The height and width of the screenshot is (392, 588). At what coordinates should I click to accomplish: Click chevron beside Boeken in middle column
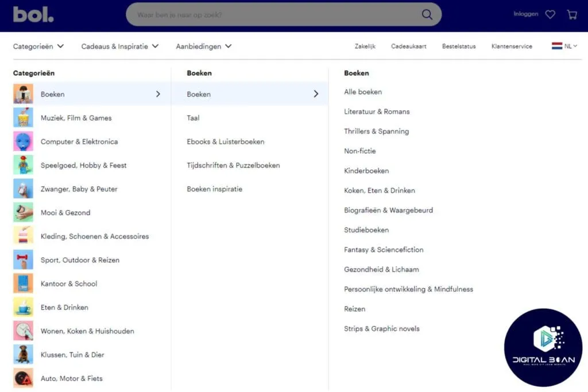316,94
